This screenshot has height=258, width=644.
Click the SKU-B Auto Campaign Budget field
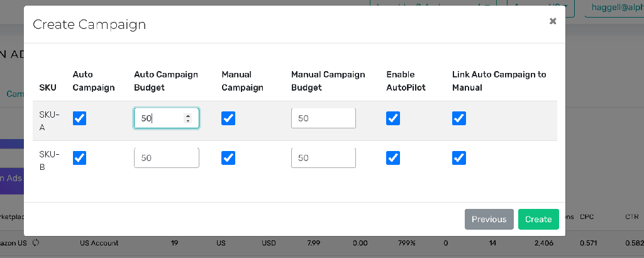(166, 158)
